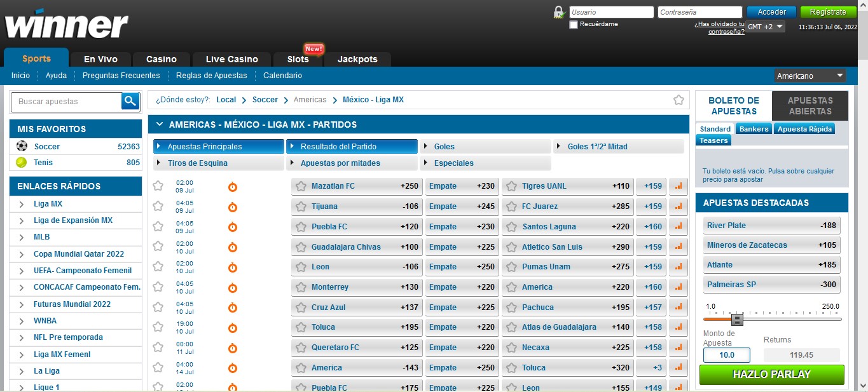Open stats bar icon for Cruz Azul match
Image resolution: width=868 pixels, height=392 pixels.
point(679,308)
